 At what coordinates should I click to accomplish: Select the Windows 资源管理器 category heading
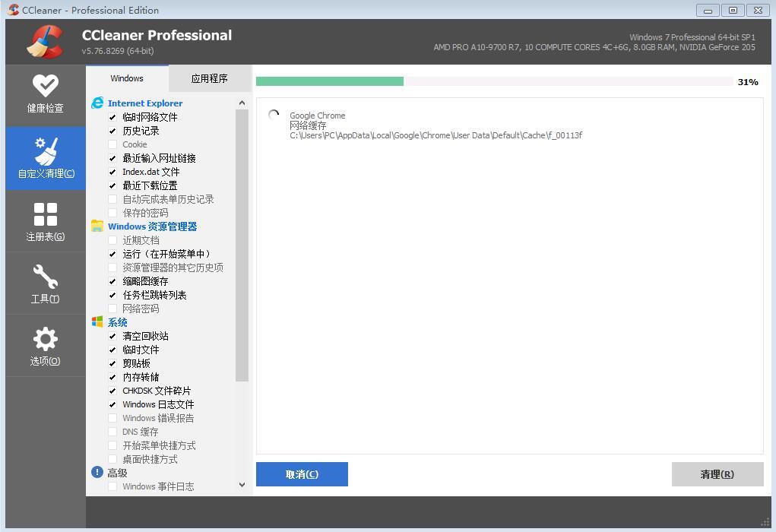[x=153, y=226]
